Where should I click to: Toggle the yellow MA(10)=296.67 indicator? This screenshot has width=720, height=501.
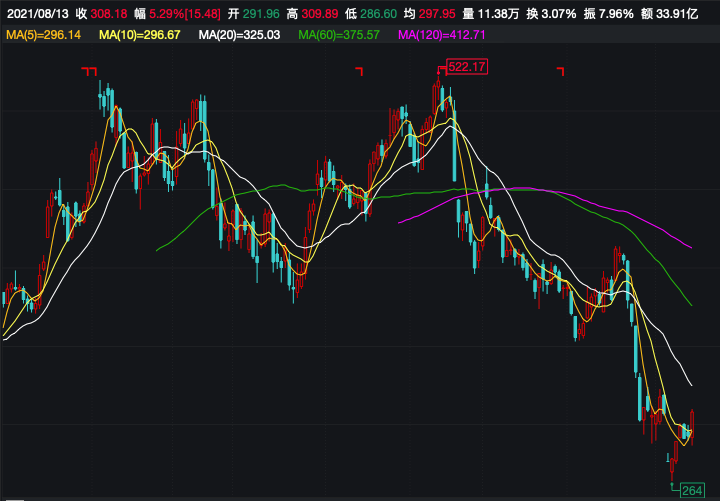coord(141,35)
